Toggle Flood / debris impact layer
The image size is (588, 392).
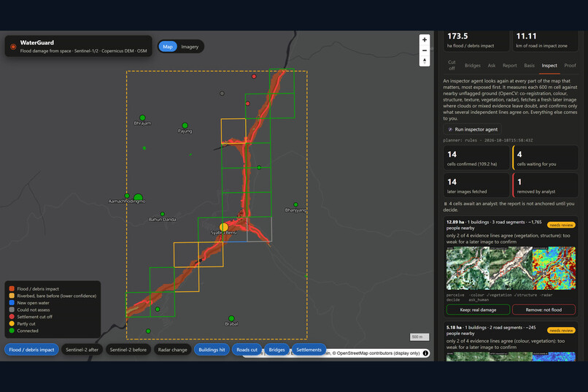(31, 350)
